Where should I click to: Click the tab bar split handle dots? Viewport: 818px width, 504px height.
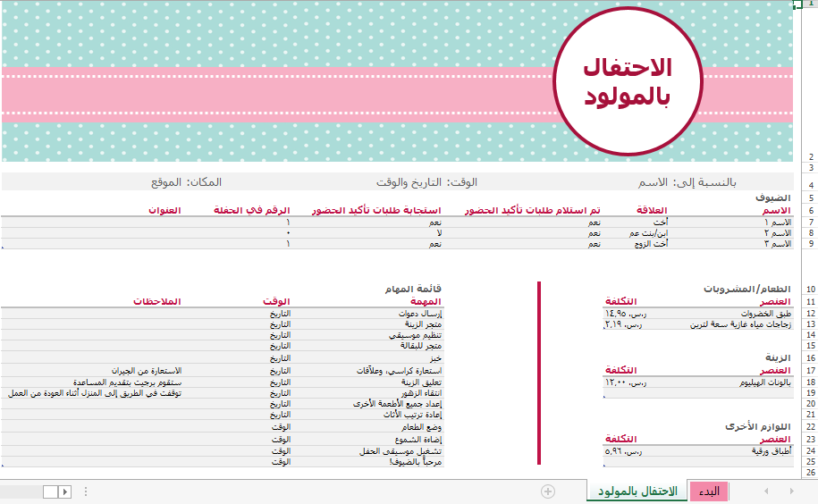(86, 491)
